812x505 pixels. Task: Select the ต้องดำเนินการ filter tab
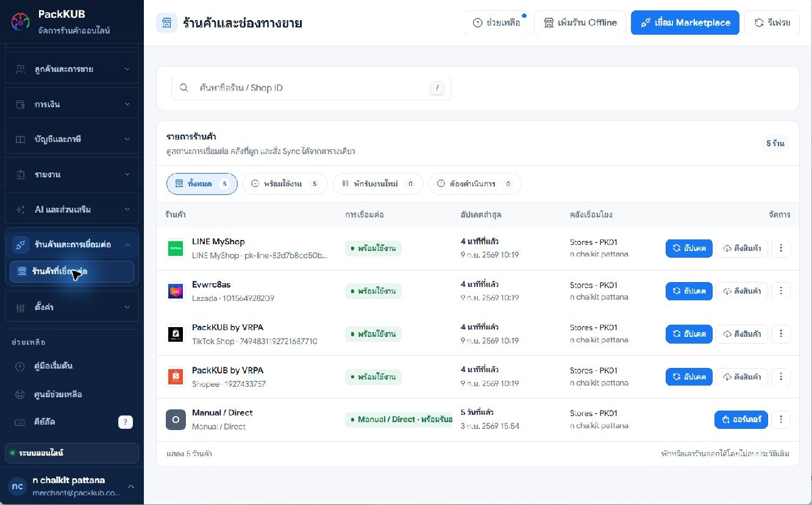pyautogui.click(x=475, y=184)
